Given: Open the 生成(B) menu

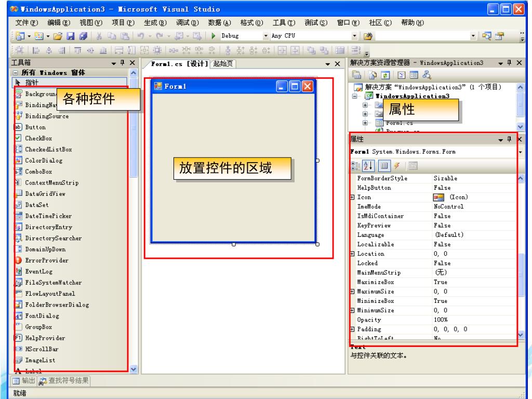Looking at the screenshot, I should pos(155,23).
